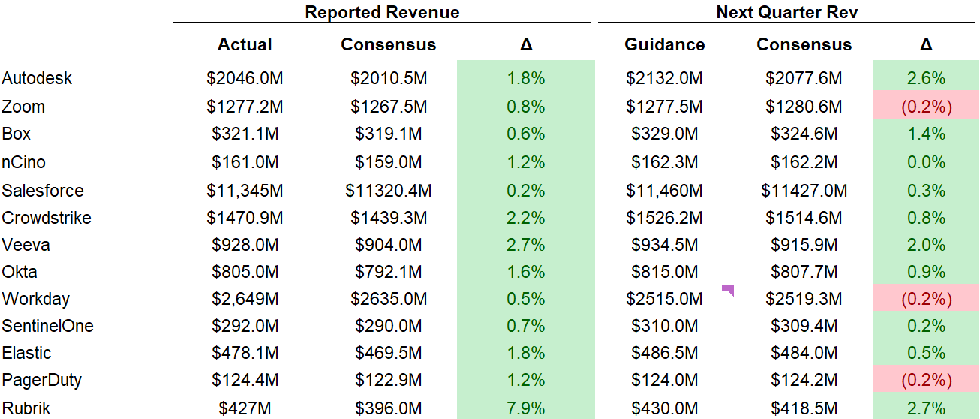Select Autodesk guidance $2132.0M
The image size is (980, 419).
click(665, 78)
